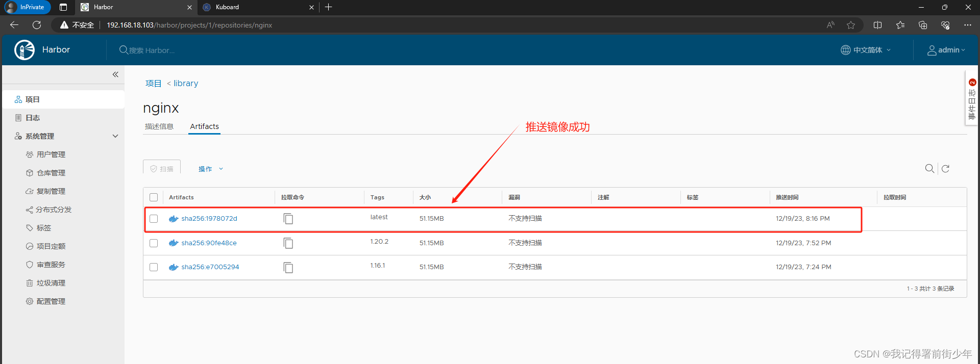Open the tab actions menu icon
The image size is (980, 364).
point(63,7)
